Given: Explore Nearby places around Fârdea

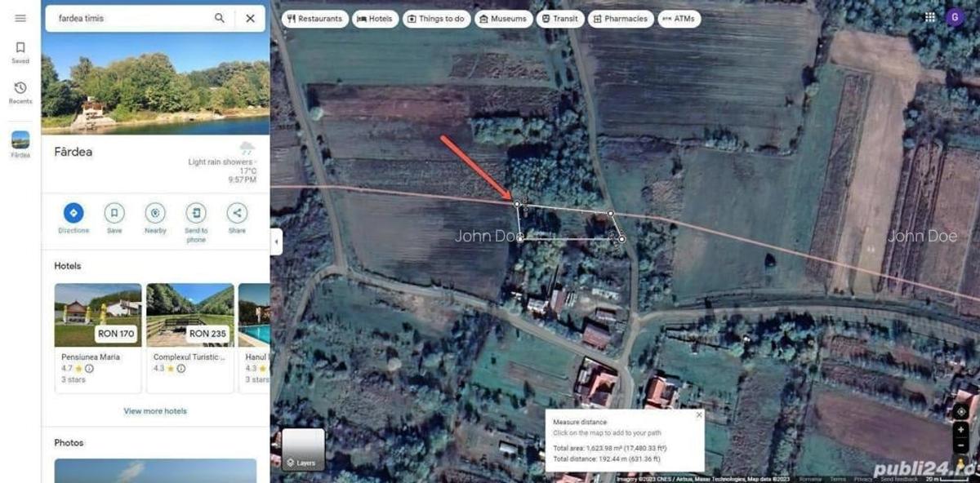Looking at the screenshot, I should coord(155,215).
